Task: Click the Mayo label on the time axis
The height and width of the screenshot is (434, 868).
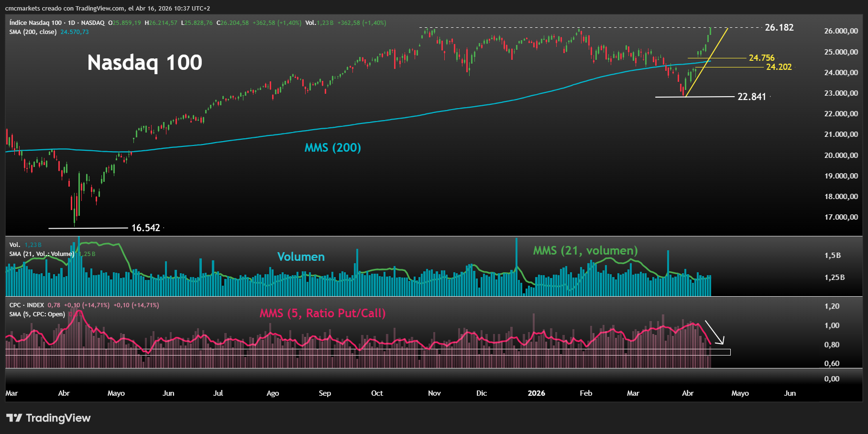Action: coord(740,393)
